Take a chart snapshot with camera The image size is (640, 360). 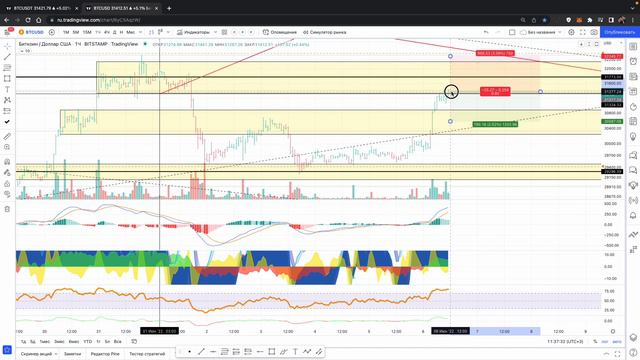pyautogui.click(x=594, y=32)
